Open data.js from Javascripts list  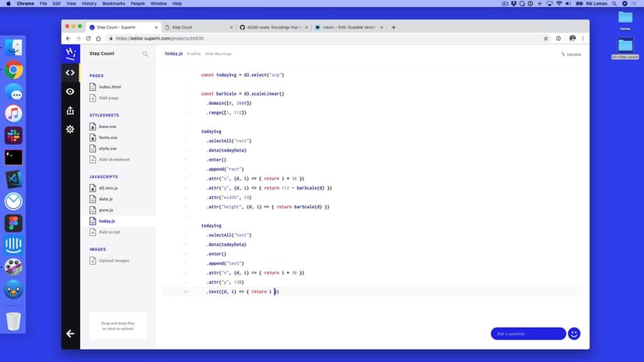tap(106, 200)
